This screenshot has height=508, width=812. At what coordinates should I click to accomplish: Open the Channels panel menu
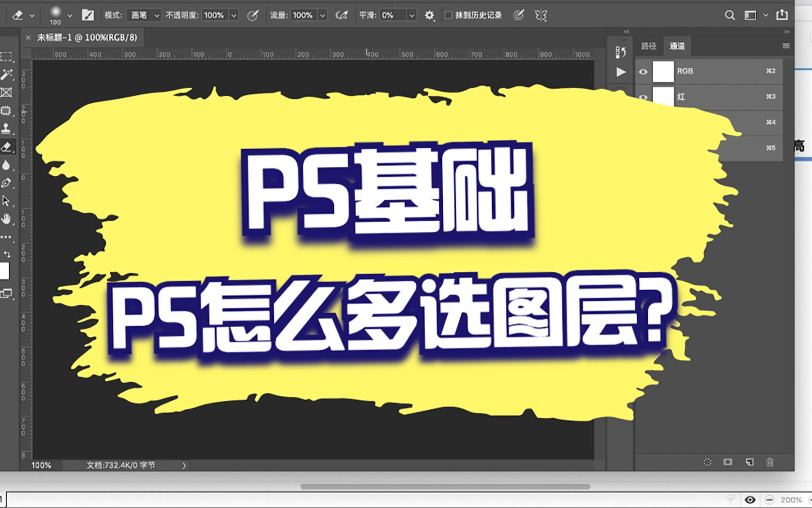click(786, 46)
